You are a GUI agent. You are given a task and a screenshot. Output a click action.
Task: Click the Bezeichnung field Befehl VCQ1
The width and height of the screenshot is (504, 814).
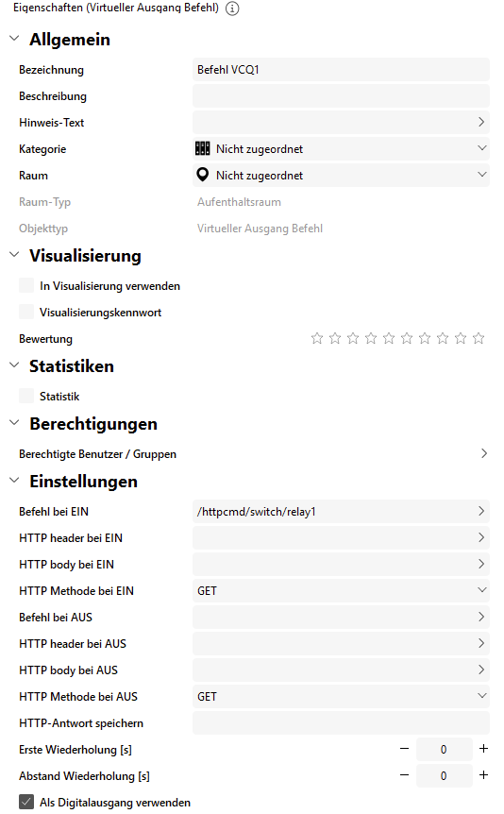coord(341,70)
